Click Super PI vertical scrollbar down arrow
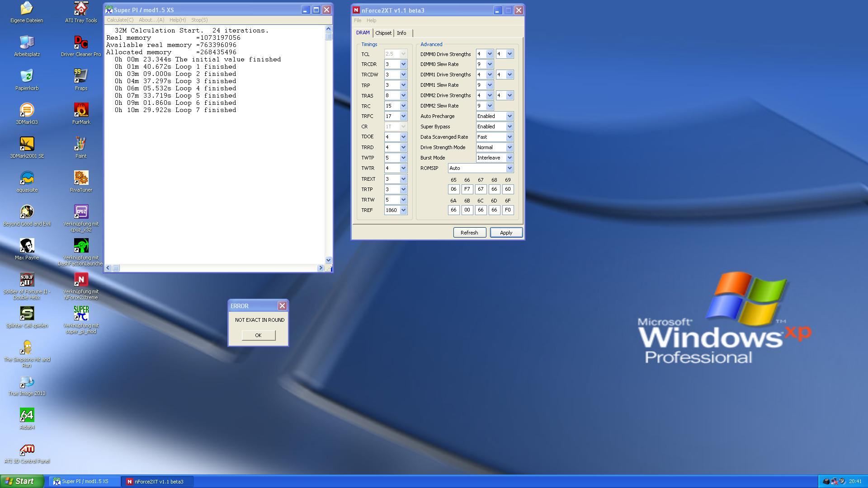868x488 pixels. coord(329,260)
